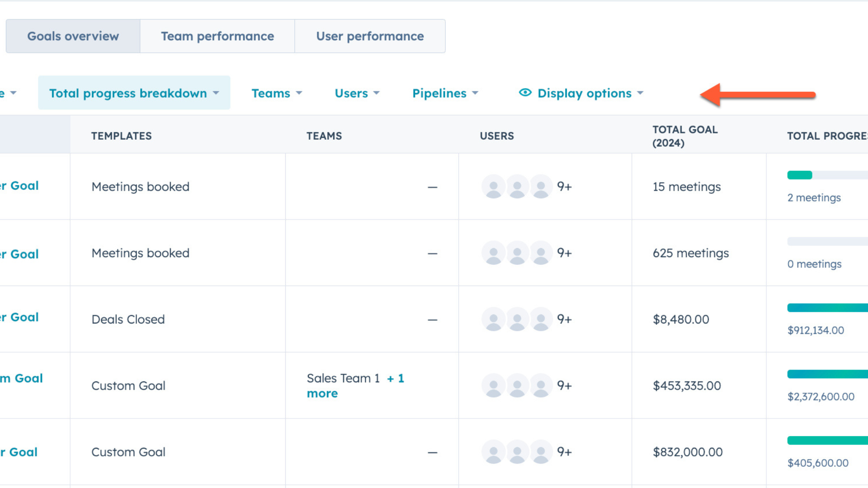Select the Goals overview tab
Image resolution: width=868 pixels, height=488 pixels.
tap(73, 36)
